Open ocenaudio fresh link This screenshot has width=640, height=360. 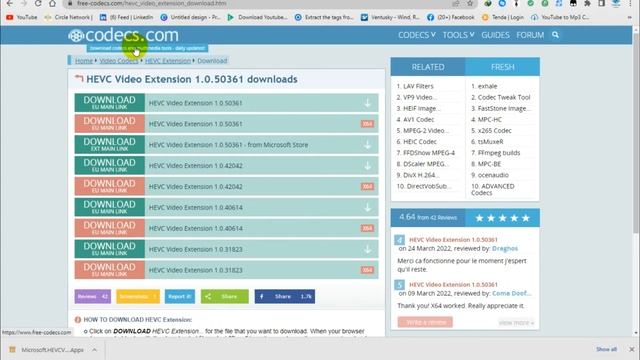[493, 175]
